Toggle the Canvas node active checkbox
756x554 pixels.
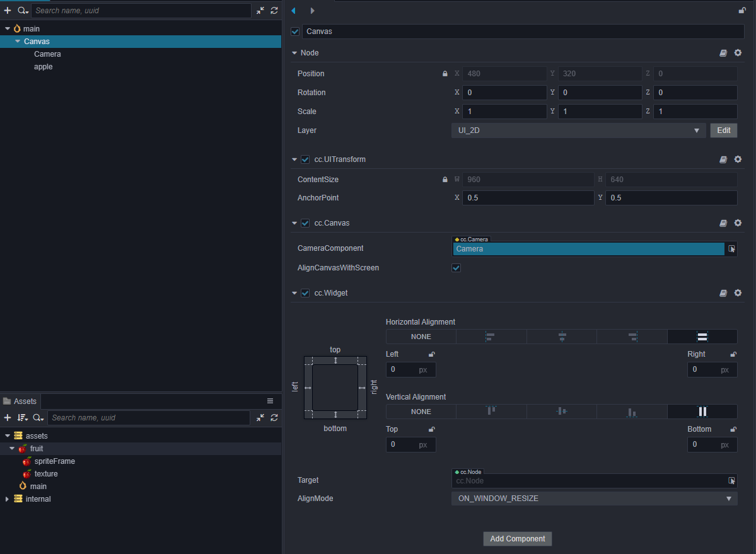click(x=295, y=32)
